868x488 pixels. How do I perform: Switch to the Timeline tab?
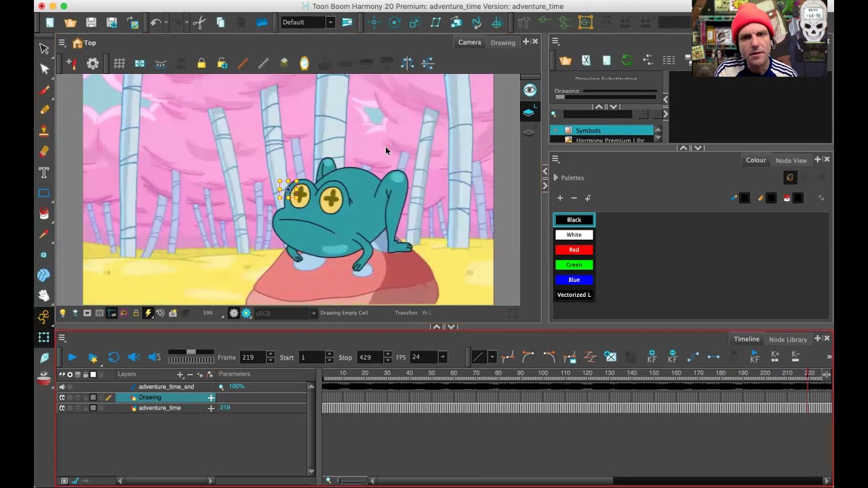coord(746,339)
